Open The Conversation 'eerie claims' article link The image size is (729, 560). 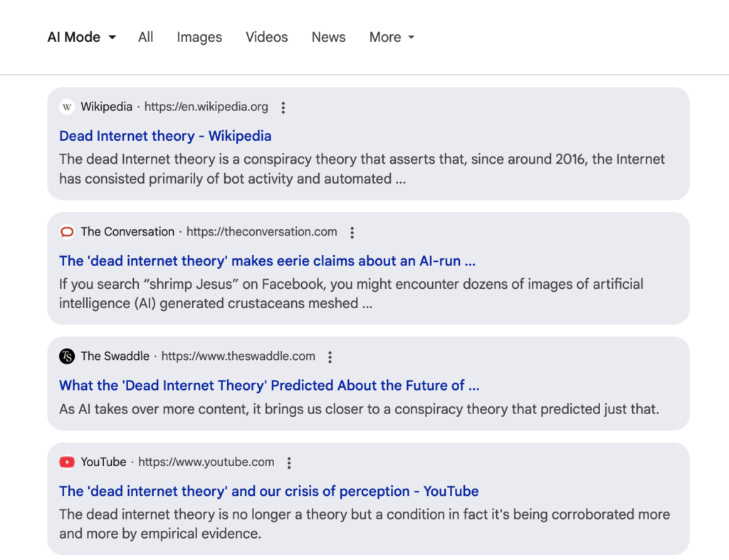pyautogui.click(x=267, y=260)
